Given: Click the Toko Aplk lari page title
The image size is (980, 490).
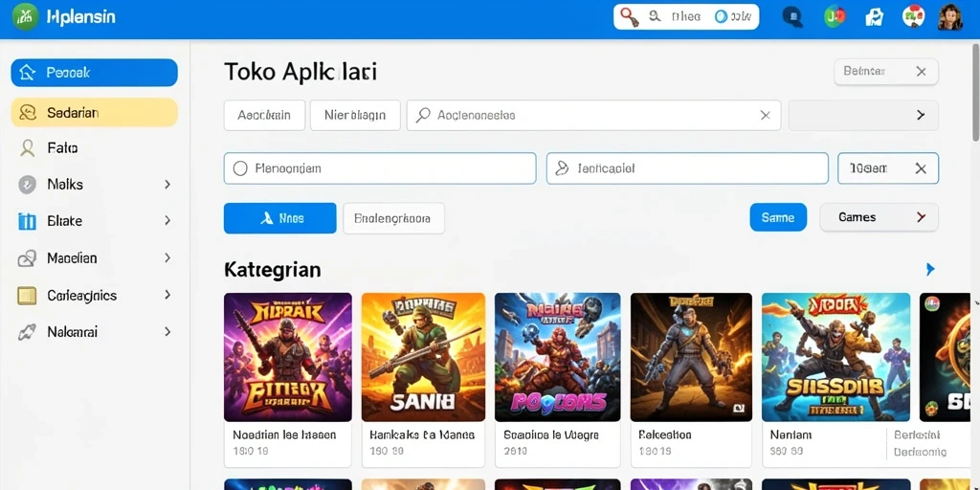Looking at the screenshot, I should (x=300, y=72).
